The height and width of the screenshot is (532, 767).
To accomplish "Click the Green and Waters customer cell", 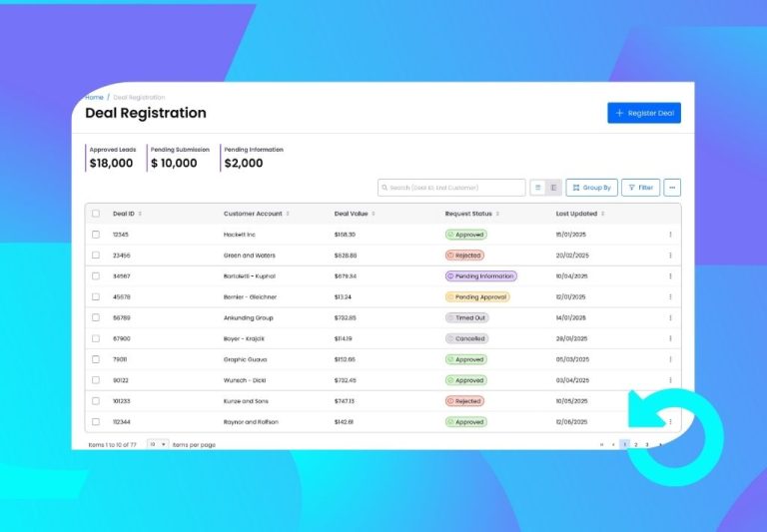I will (250, 256).
